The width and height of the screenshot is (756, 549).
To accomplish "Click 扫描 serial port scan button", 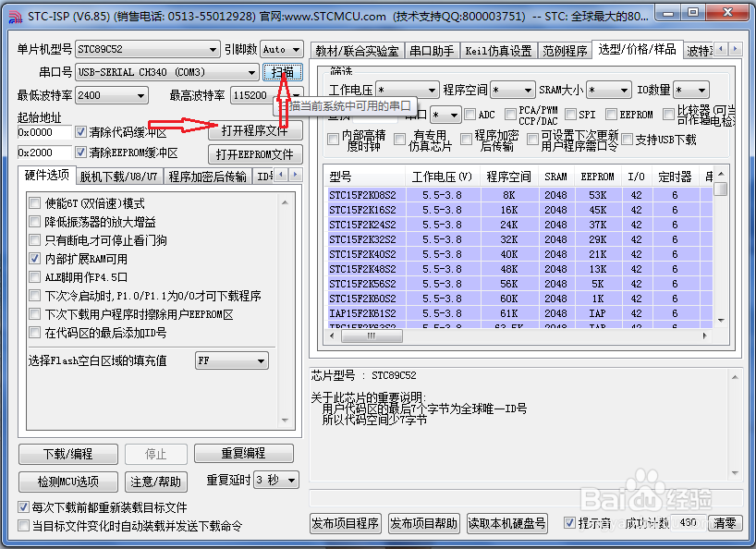I will coord(283,72).
